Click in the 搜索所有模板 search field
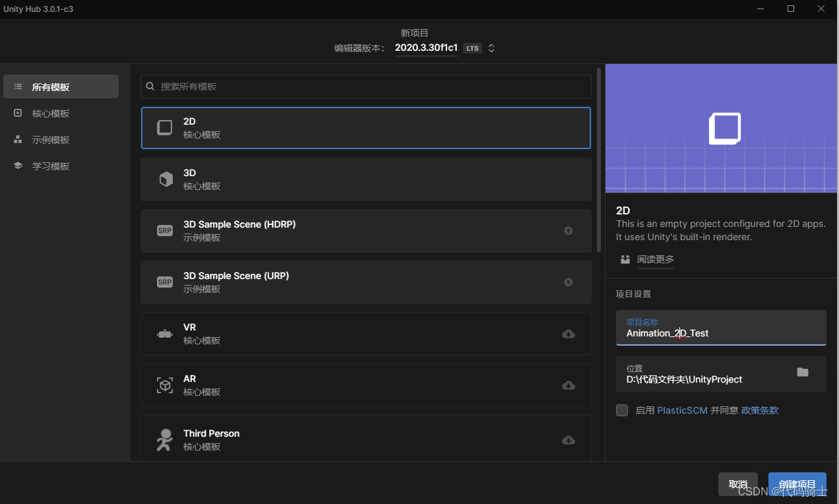Image resolution: width=839 pixels, height=504 pixels. tap(366, 86)
